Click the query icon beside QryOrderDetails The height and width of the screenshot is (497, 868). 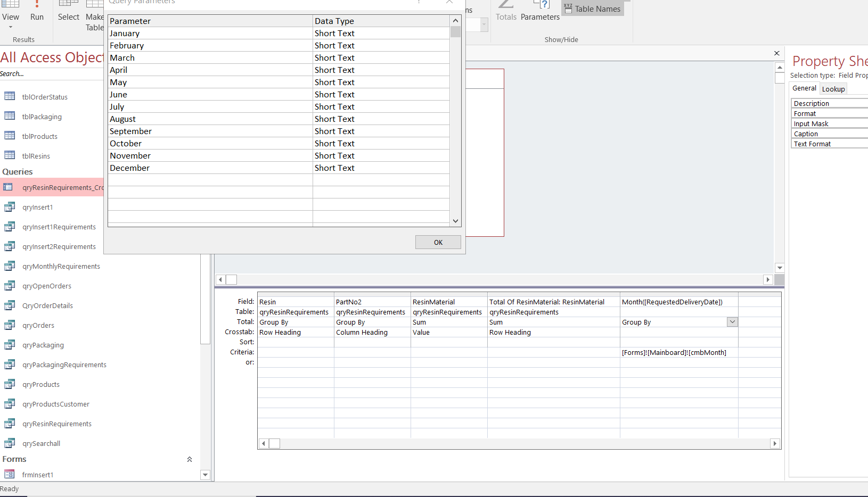pyautogui.click(x=10, y=305)
